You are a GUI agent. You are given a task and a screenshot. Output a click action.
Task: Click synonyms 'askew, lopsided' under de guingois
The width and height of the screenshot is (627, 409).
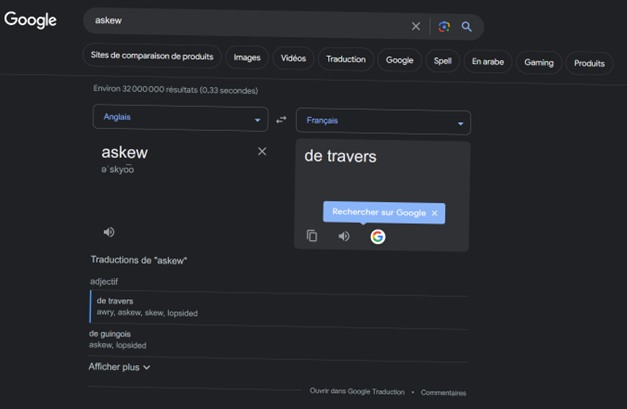click(x=118, y=345)
